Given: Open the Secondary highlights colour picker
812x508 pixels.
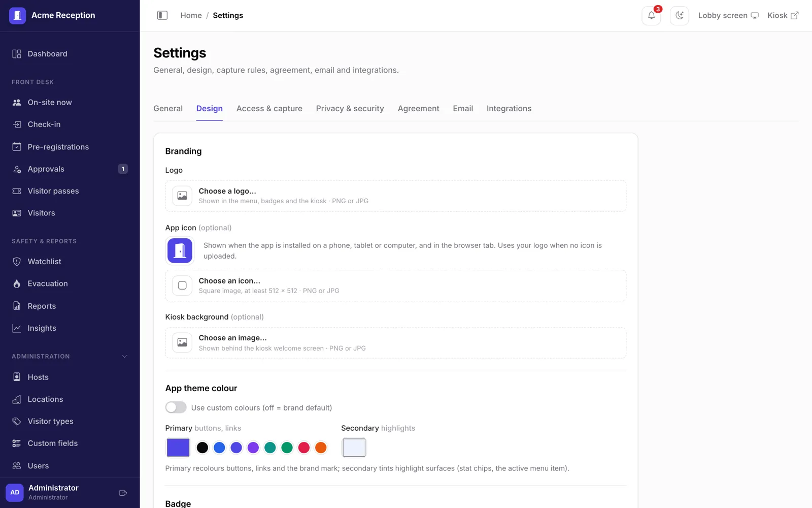Looking at the screenshot, I should coord(354,448).
